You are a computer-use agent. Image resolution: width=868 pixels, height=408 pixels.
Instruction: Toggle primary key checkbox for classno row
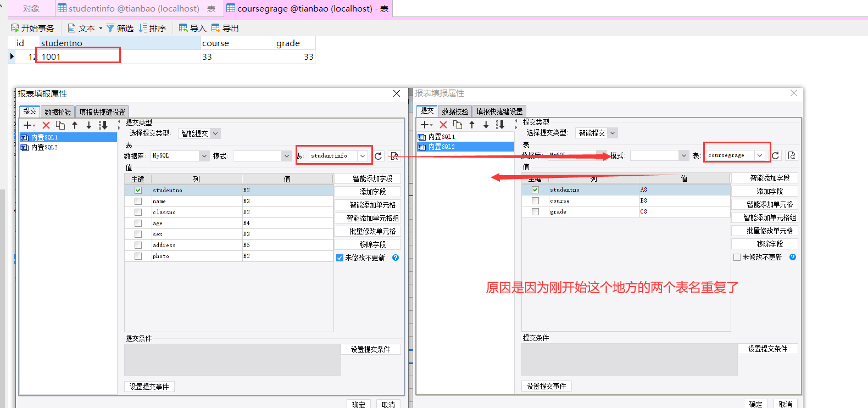coord(138,212)
